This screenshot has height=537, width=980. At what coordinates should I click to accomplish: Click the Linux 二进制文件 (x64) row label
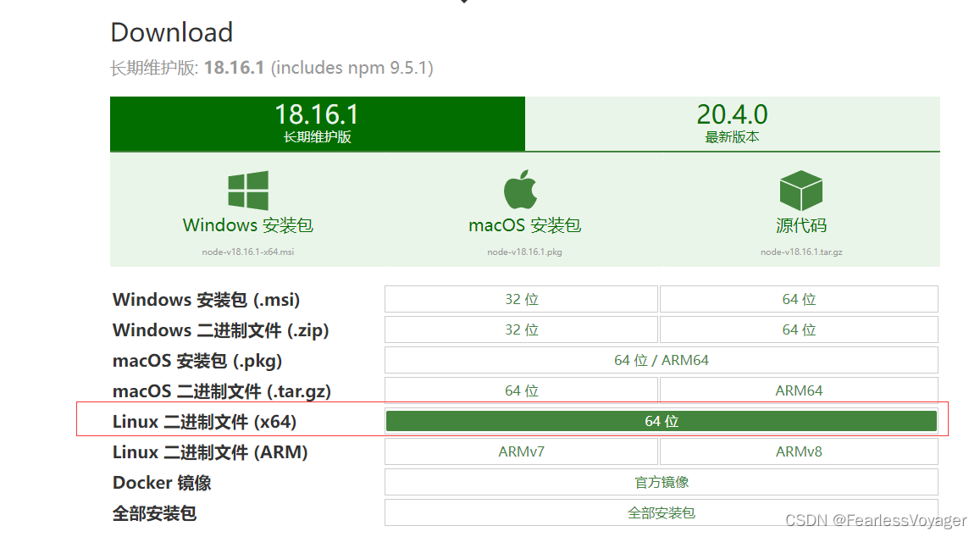pos(204,422)
